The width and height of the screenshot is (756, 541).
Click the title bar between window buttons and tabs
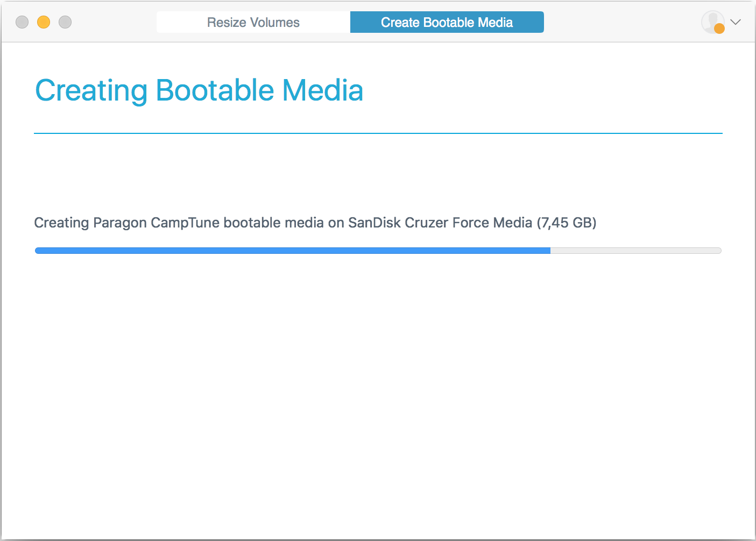pos(113,22)
